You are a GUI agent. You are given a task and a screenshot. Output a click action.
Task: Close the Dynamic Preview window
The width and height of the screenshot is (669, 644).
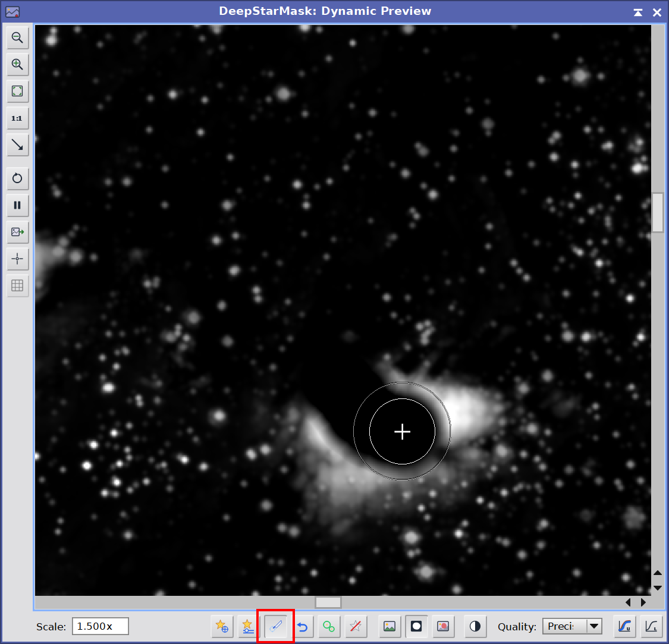pyautogui.click(x=657, y=12)
